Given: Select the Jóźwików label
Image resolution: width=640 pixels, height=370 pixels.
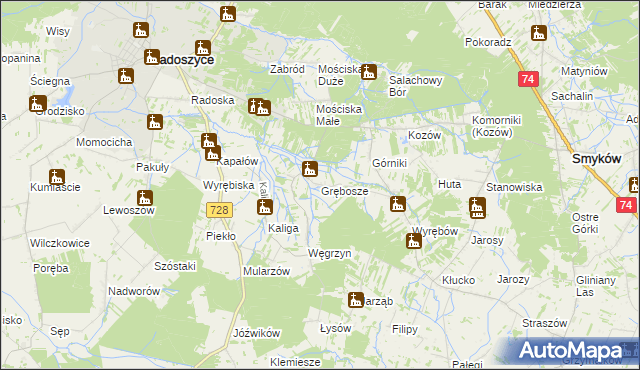Looking at the screenshot, I should (256, 333).
